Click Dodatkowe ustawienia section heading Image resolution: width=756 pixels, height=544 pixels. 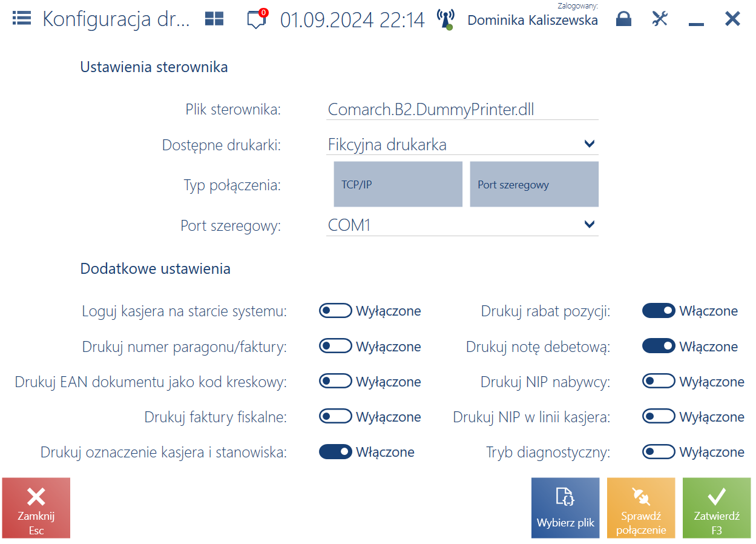point(155,268)
